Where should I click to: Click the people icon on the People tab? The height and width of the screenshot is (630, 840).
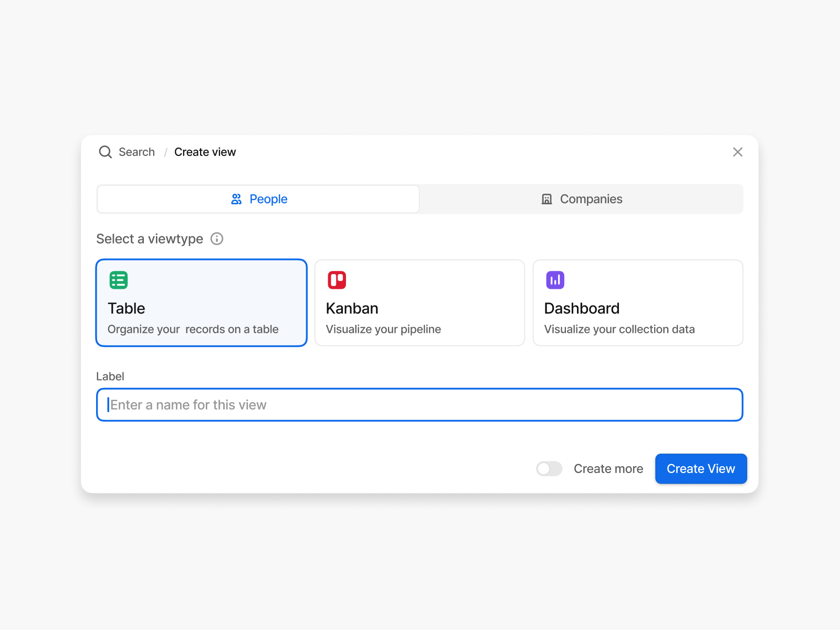coord(237,199)
